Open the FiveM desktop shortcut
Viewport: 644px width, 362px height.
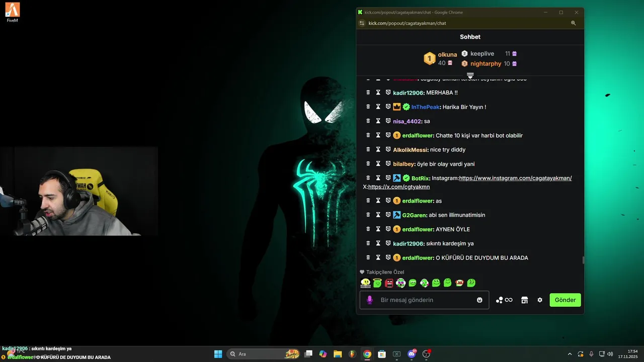(x=13, y=12)
